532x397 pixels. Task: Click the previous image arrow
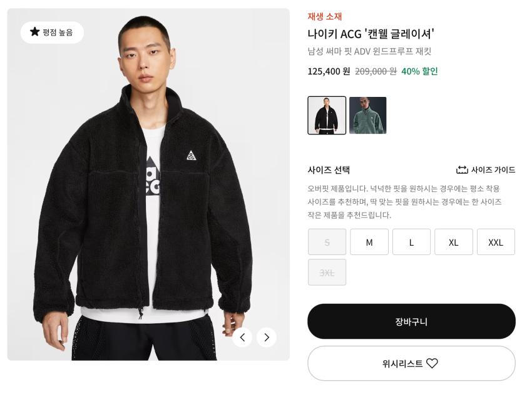242,338
